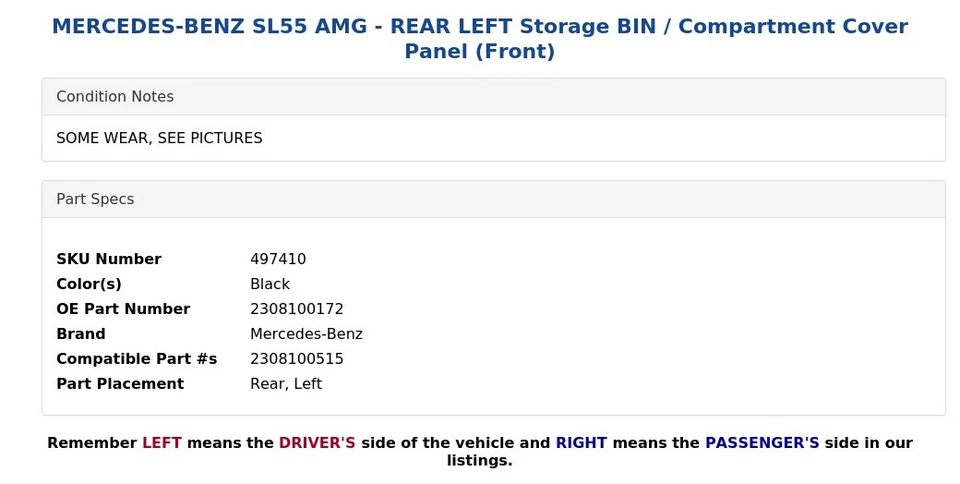The width and height of the screenshot is (960, 484).
Task: Click the blue word PASSENGER'S in the reminder
Action: click(x=762, y=443)
